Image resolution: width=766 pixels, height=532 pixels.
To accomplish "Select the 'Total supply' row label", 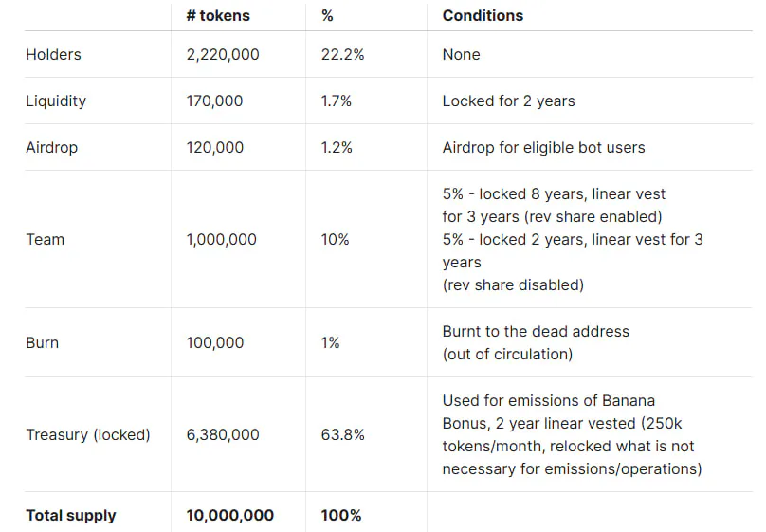I will point(70,515).
